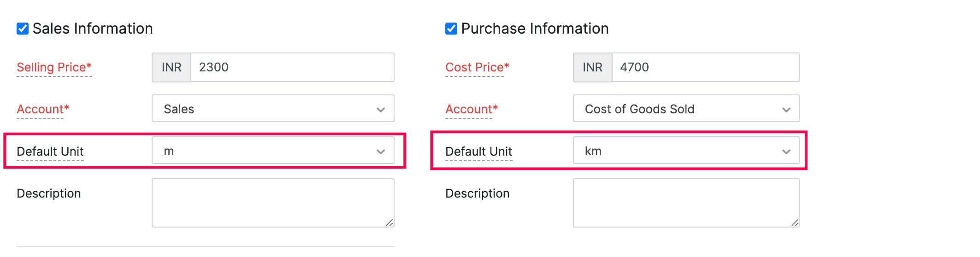Click the Selling Price input field

[292, 67]
